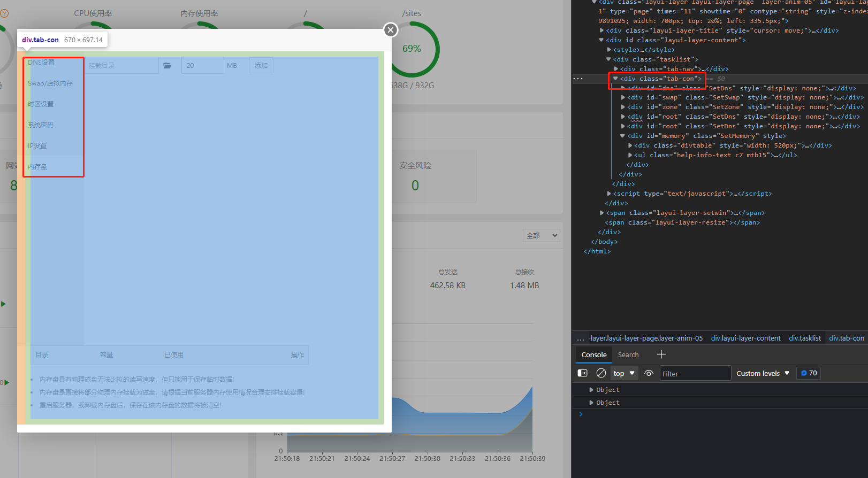This screenshot has width=868, height=478.
Task: Click the size input showing 20
Action: tap(202, 65)
